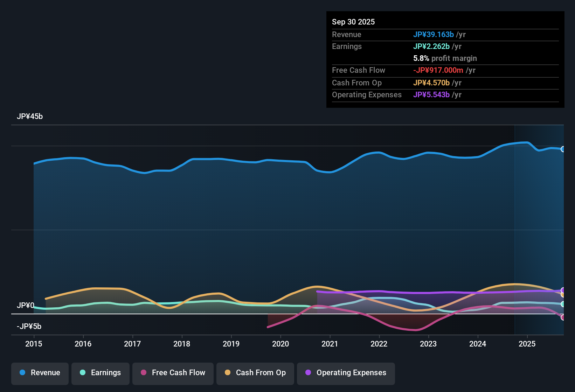575x392 pixels.
Task: Select the orange Cash From Op dot icon
Action: click(x=227, y=373)
